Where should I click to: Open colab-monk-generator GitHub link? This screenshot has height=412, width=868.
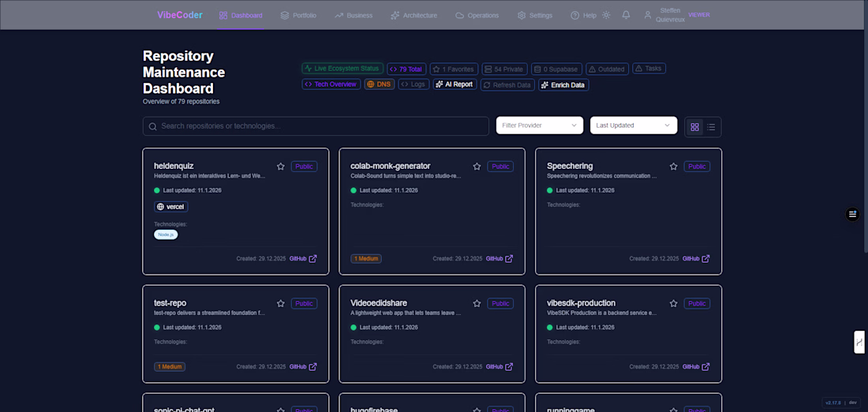click(x=499, y=259)
